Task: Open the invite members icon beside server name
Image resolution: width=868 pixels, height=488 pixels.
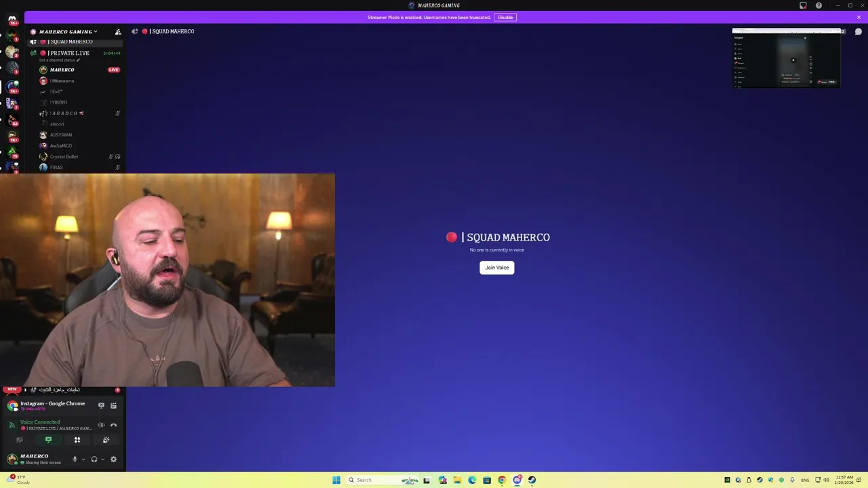Action: click(x=118, y=32)
